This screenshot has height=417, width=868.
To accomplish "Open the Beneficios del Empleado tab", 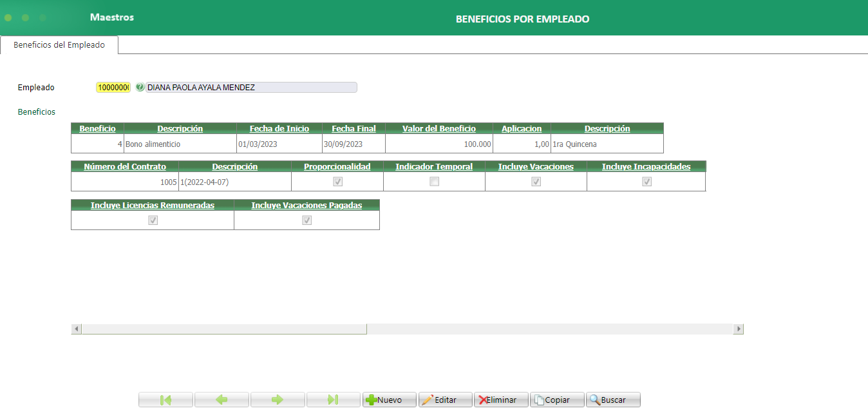I will point(59,45).
